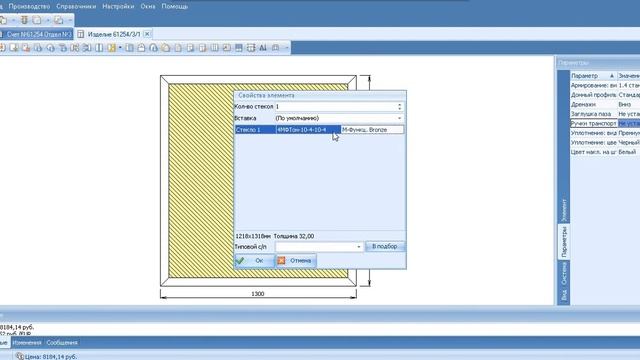Select the Дренажи parameter row
Viewport: 640px width, 360px height.
pos(605,104)
